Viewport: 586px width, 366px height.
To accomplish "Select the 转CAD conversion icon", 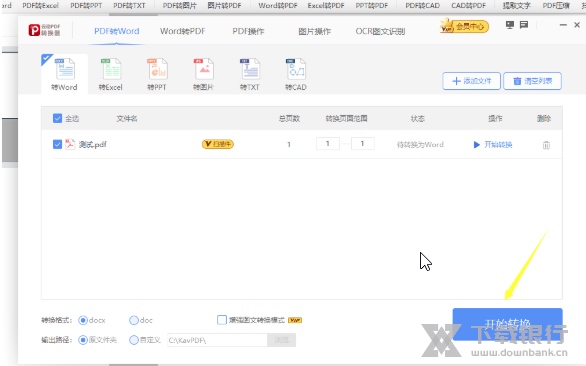I will tap(296, 74).
